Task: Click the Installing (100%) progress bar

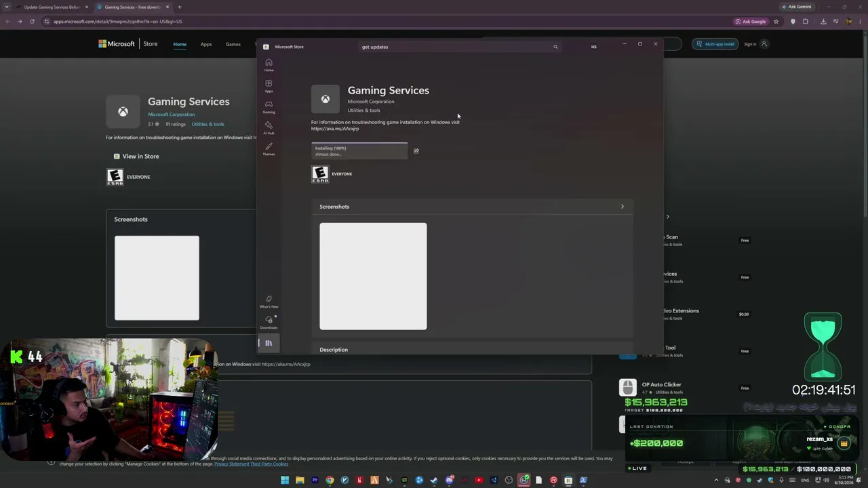Action: (359, 151)
